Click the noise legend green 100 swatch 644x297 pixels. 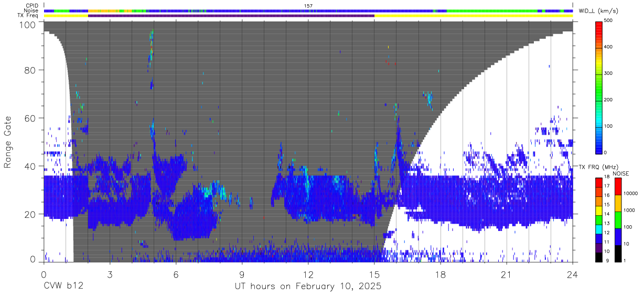click(618, 220)
